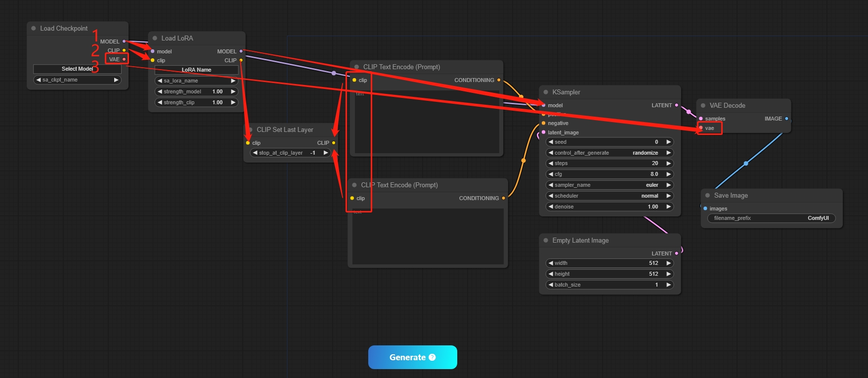
Task: Click the VAE output port on Load Checkpoint
Action: pyautogui.click(x=124, y=59)
